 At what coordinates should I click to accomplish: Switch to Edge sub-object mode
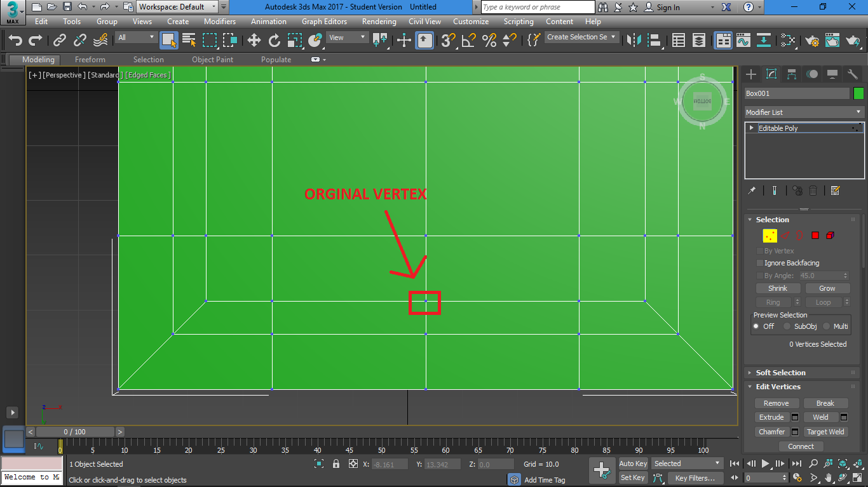785,236
